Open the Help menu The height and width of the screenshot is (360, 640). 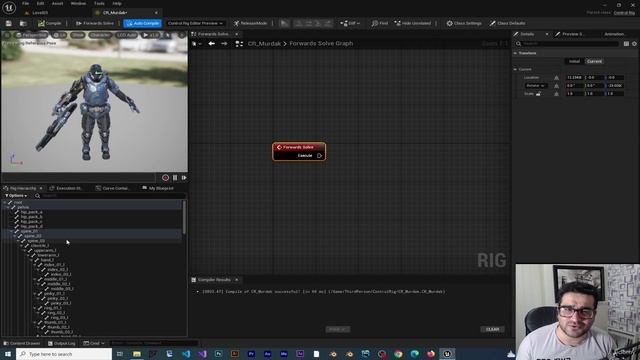point(117,3)
